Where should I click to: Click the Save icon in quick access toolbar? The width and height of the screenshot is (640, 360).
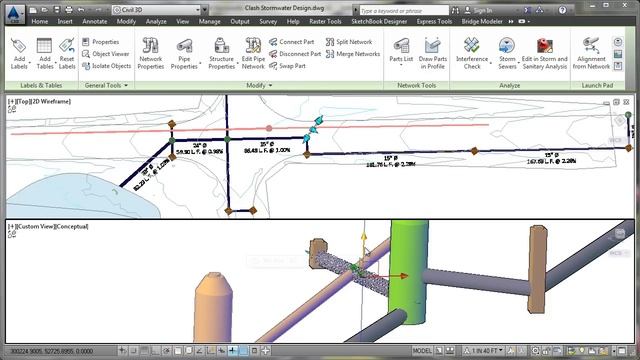56,10
